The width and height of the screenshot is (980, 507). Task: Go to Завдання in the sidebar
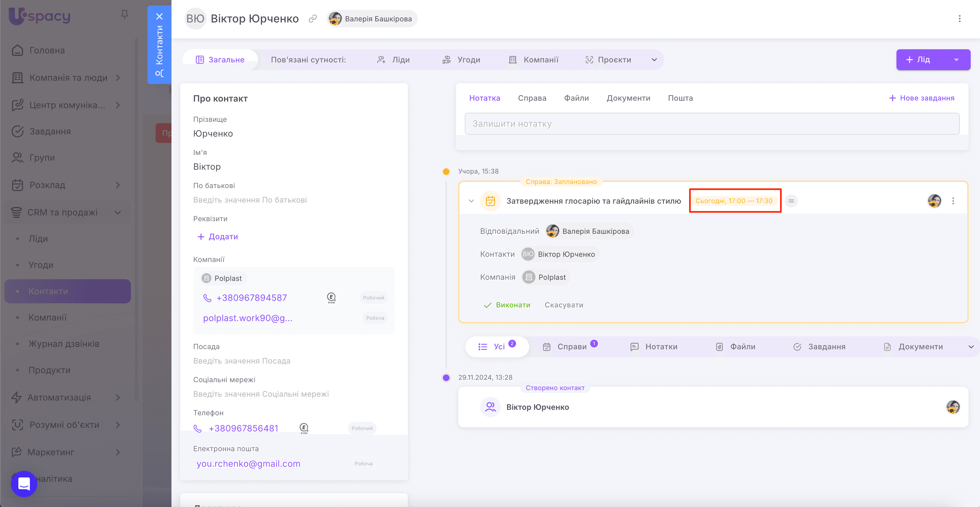pos(50,131)
